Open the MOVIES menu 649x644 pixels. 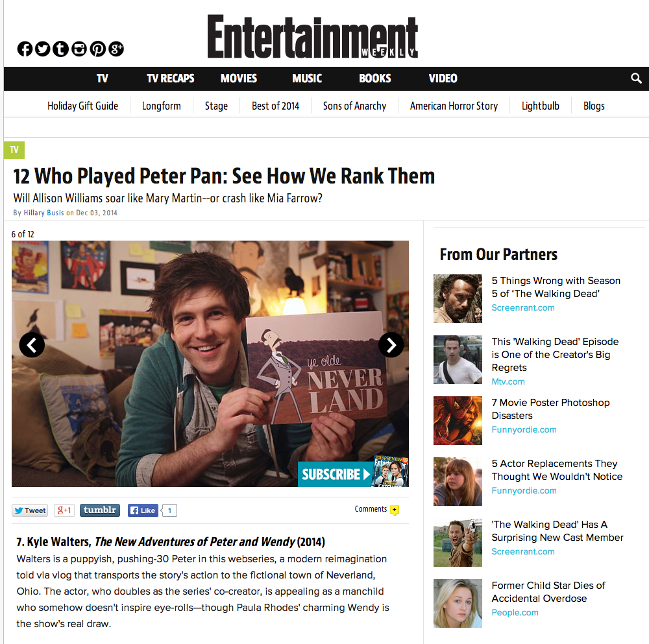[x=239, y=78]
